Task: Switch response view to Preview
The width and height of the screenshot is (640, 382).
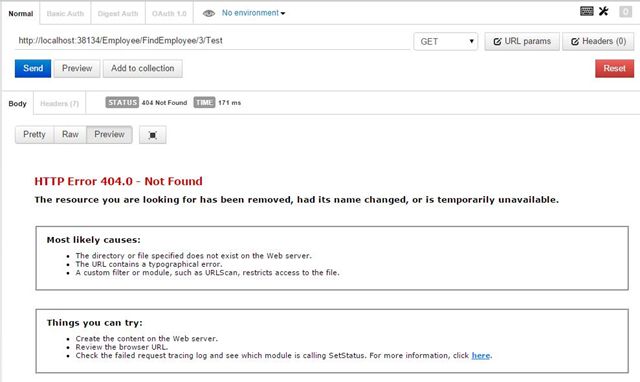Action: coord(109,134)
